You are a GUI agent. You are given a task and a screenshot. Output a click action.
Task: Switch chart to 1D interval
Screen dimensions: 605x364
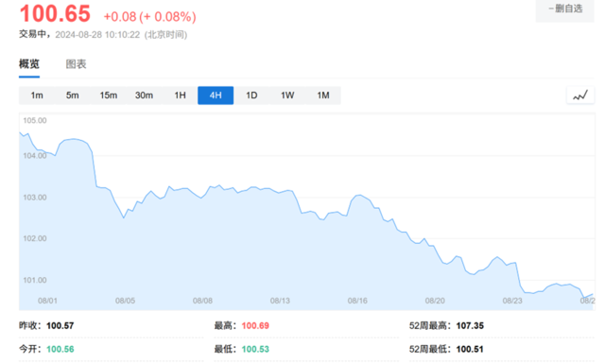pos(251,95)
